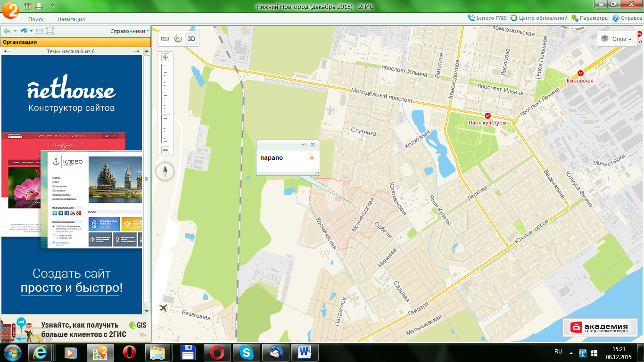Click the blue forward arrow in directory panel

pyautogui.click(x=24, y=31)
